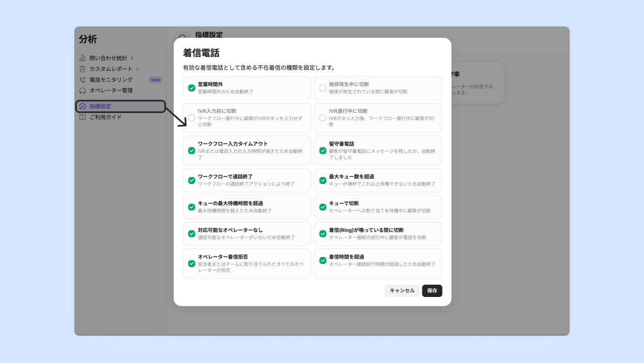Uncheck the 営業時間外 checkbox
Screen dimensions: 644x363
tap(192, 88)
